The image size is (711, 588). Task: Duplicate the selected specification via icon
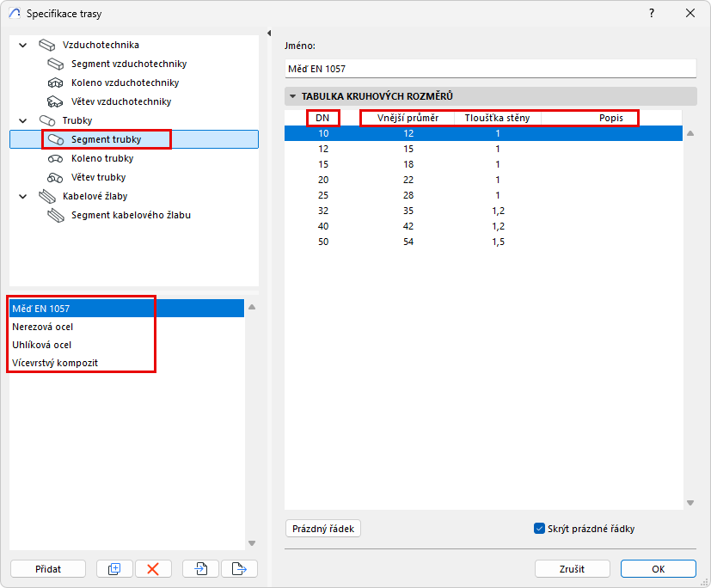[114, 568]
